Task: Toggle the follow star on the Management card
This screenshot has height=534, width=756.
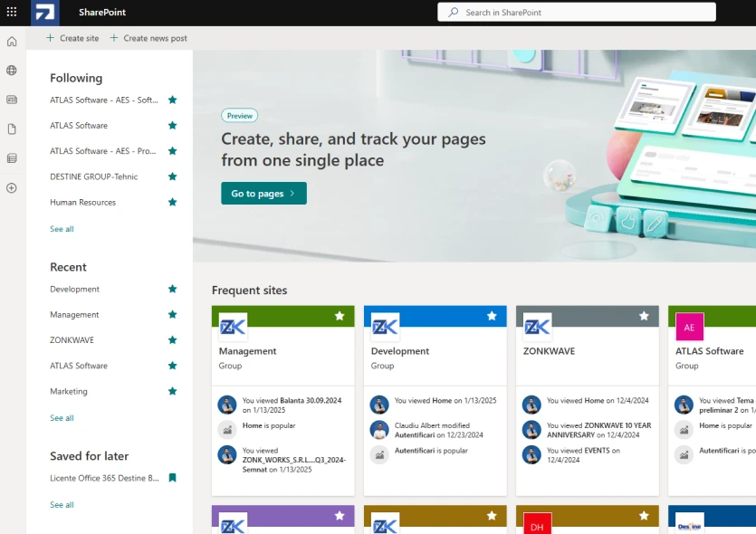Action: tap(340, 316)
